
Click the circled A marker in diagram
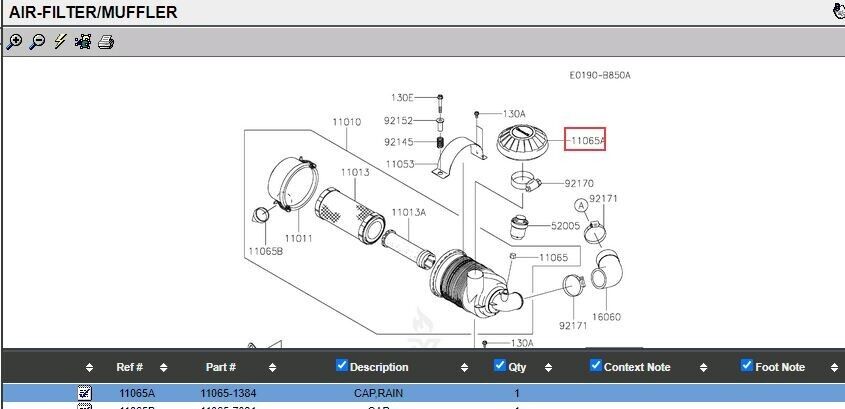pos(580,205)
